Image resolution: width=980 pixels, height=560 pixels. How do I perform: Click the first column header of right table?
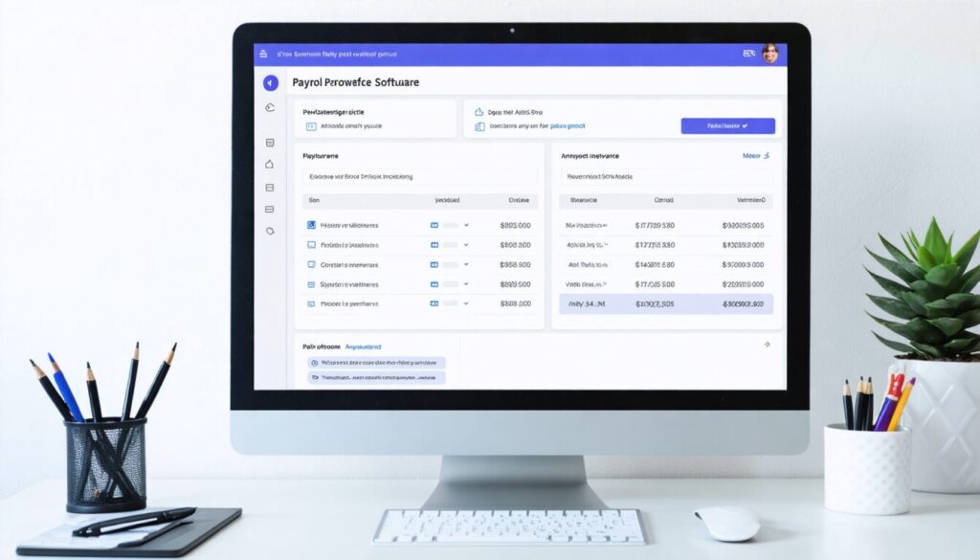coord(584,201)
